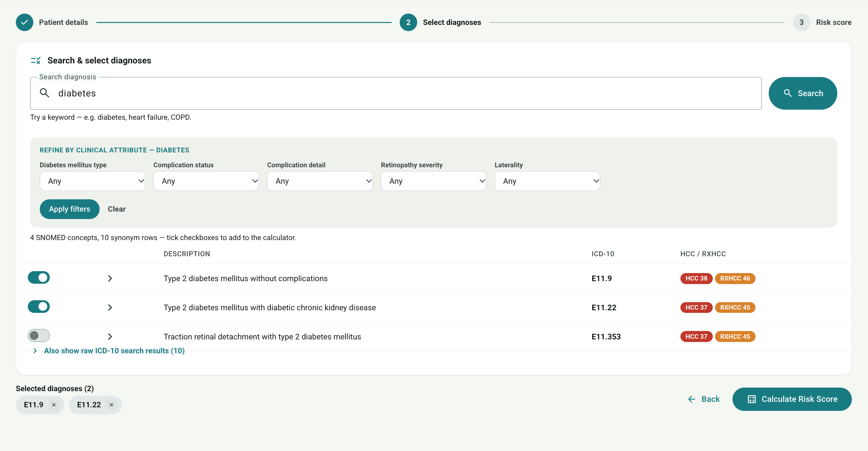Screen dimensions: 868x451
Task: Click the E11.353 ICD-10 code
Action: (x=606, y=336)
